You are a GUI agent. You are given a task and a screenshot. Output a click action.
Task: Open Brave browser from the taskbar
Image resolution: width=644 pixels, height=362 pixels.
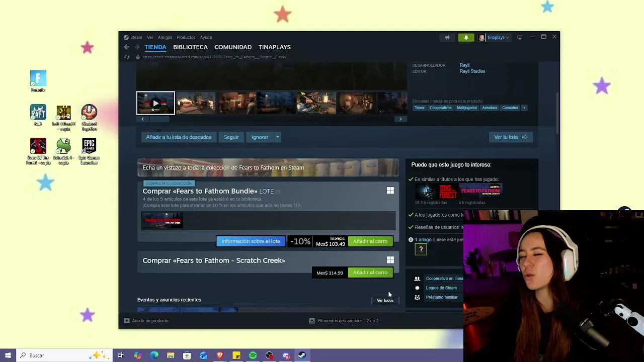220,355
